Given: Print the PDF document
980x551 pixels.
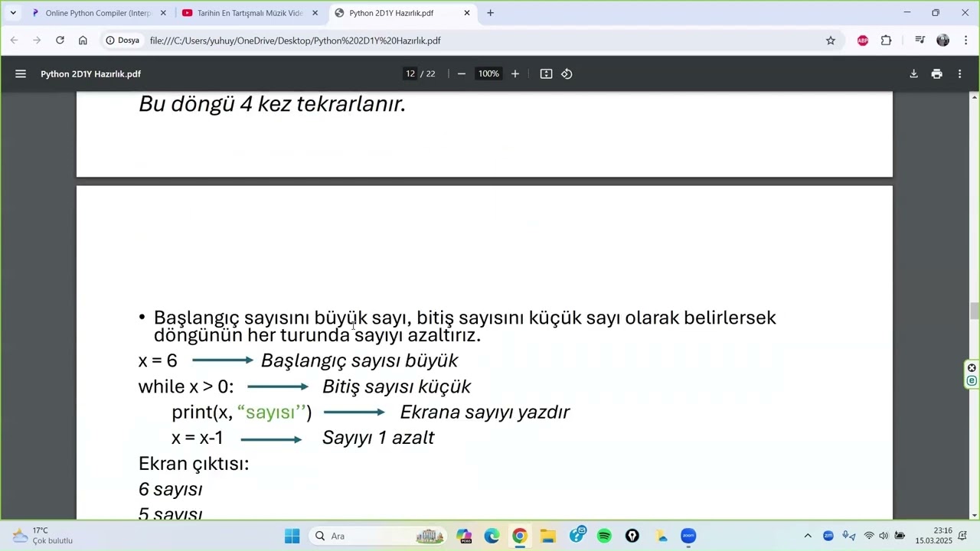Looking at the screenshot, I should (x=936, y=74).
